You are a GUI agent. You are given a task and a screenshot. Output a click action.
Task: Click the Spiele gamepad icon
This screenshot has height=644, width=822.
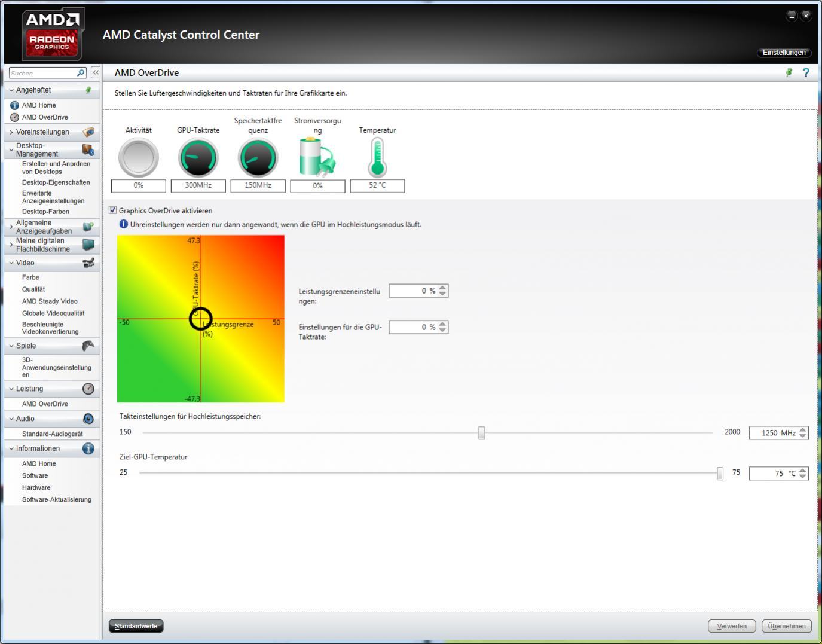(88, 346)
